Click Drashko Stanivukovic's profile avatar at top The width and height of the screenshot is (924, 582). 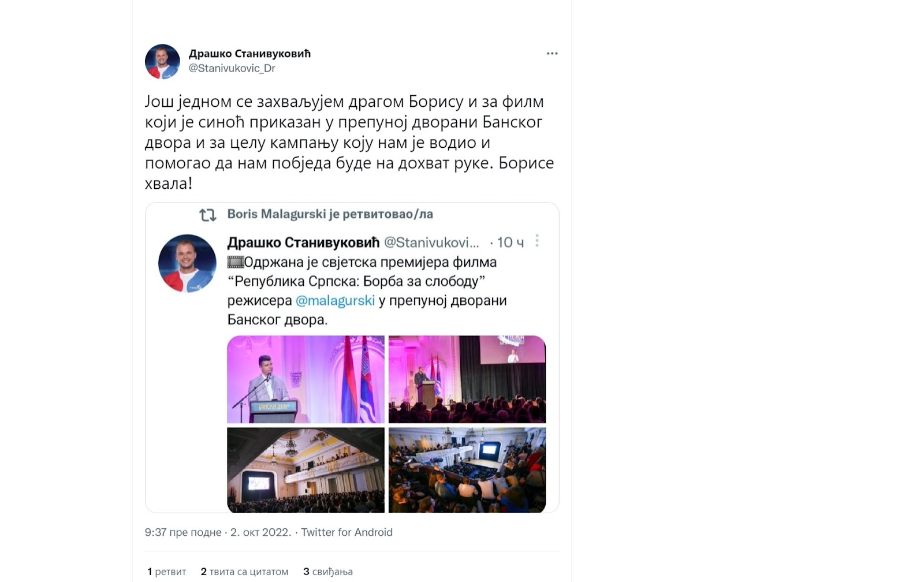(162, 61)
